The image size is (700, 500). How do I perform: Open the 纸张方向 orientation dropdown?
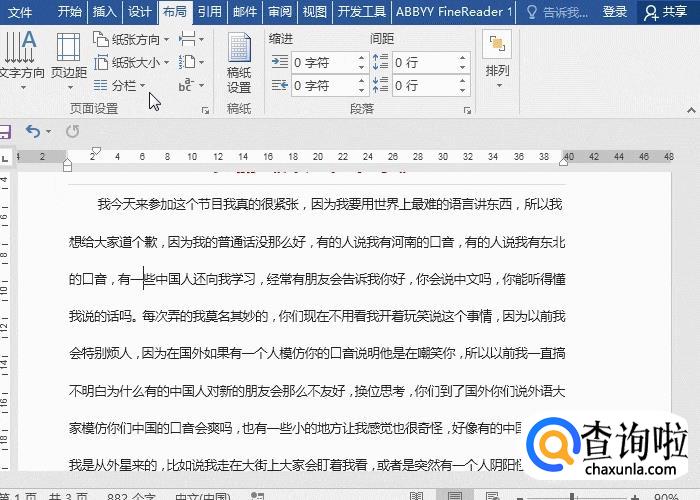tap(131, 40)
